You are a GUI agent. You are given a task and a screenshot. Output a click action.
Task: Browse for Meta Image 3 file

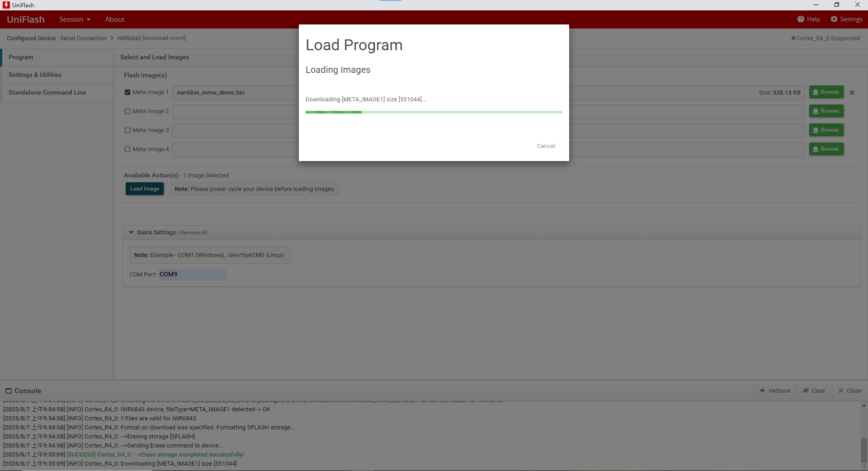(826, 130)
